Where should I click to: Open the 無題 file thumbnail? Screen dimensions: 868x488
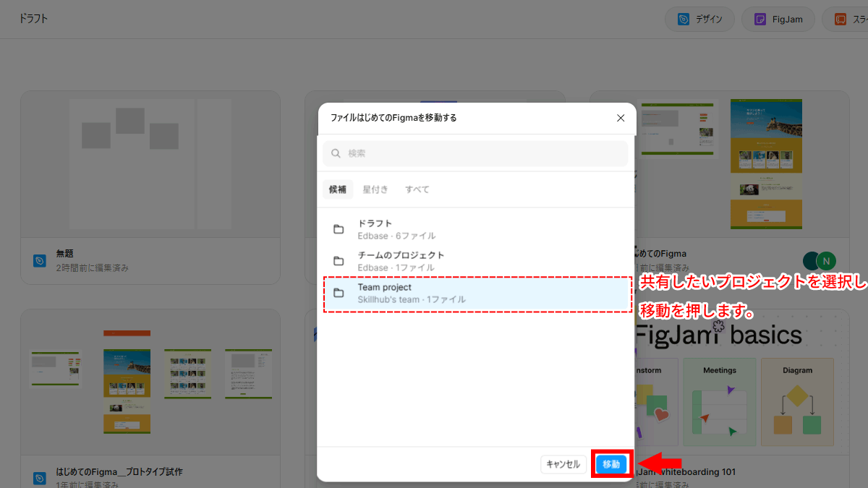tap(150, 163)
